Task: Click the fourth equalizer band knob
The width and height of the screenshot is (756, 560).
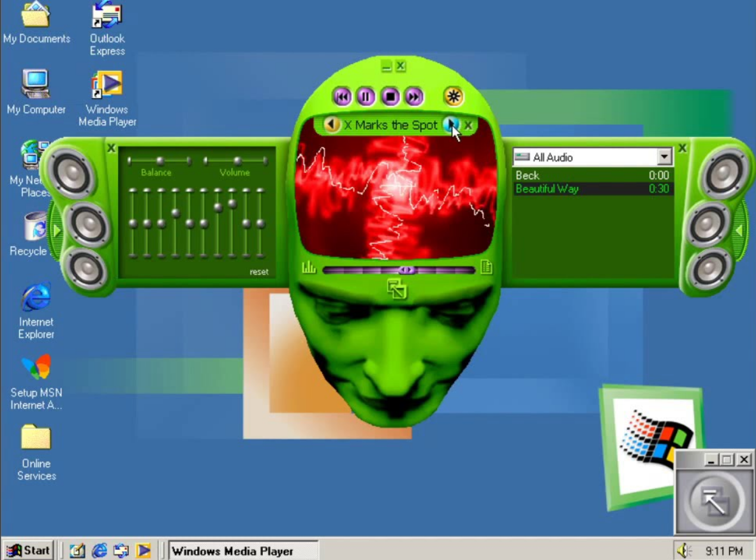Action: 175,212
